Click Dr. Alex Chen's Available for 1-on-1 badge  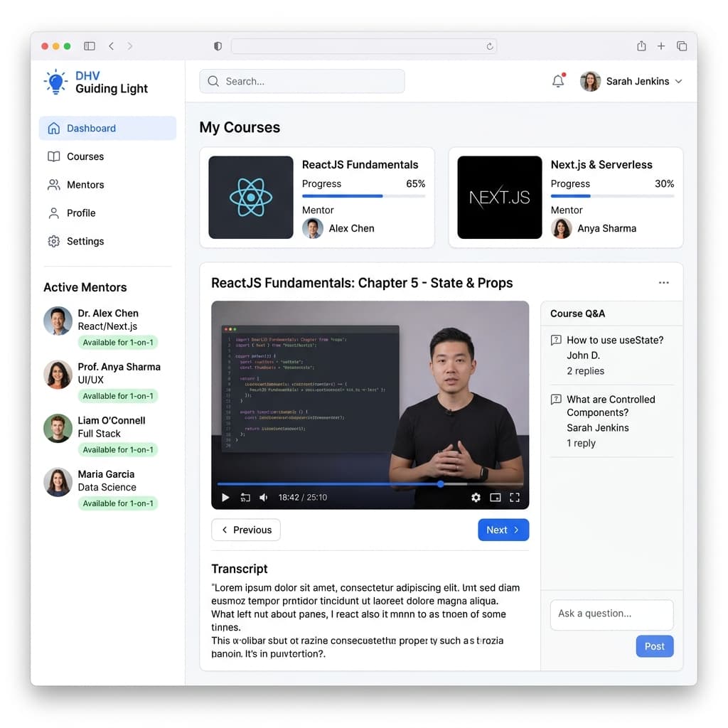tap(118, 342)
